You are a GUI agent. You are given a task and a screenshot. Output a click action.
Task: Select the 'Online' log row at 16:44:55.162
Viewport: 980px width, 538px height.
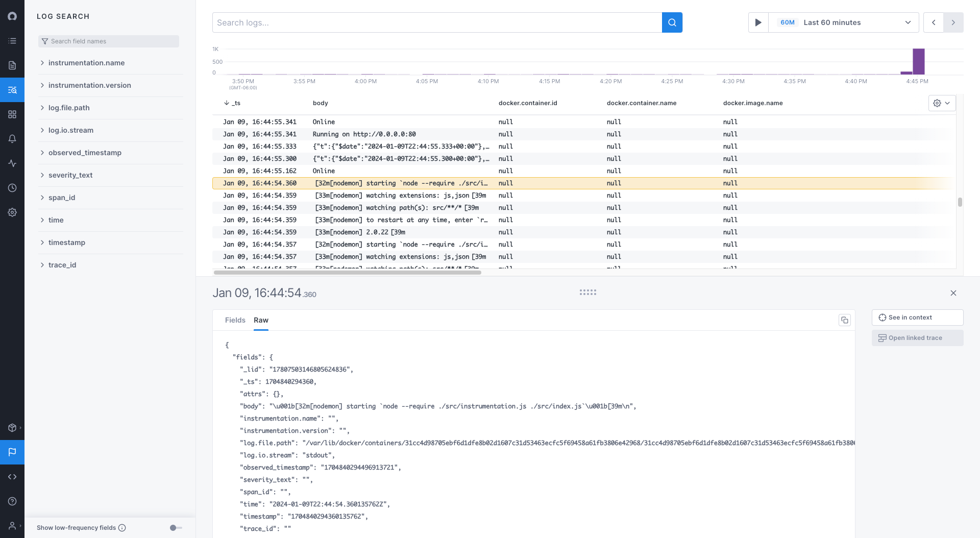point(584,171)
